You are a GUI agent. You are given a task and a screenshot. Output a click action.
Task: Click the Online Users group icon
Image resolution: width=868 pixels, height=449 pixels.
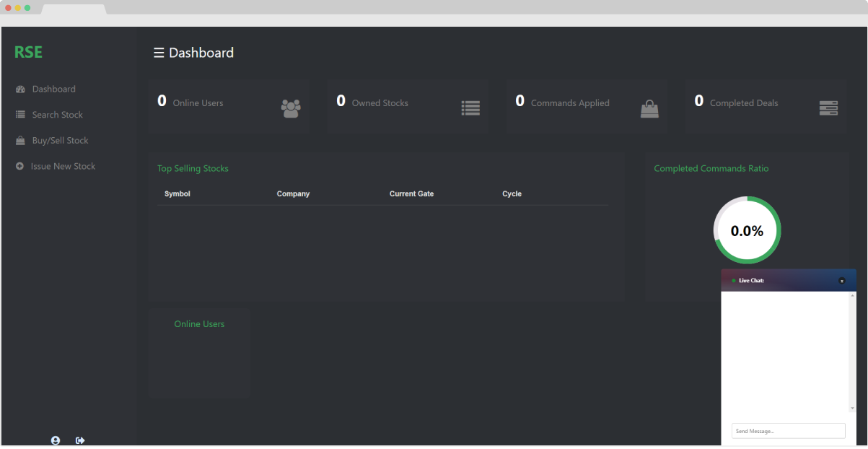tap(291, 108)
